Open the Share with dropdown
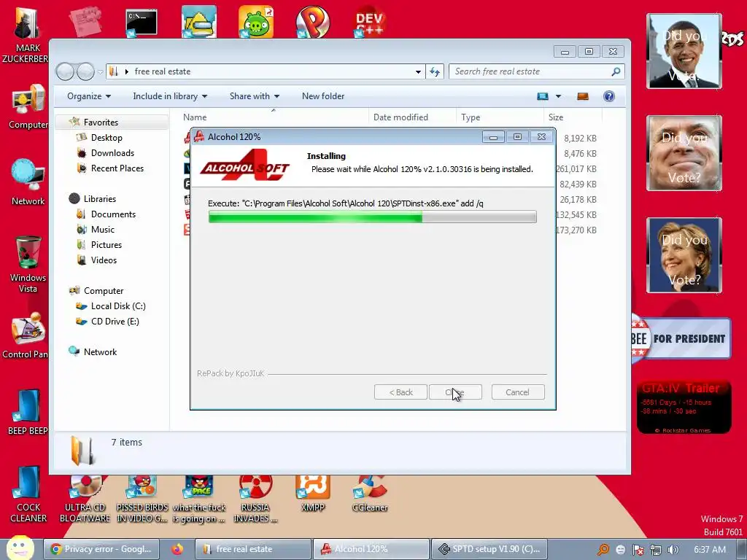This screenshot has height=560, width=747. click(254, 96)
